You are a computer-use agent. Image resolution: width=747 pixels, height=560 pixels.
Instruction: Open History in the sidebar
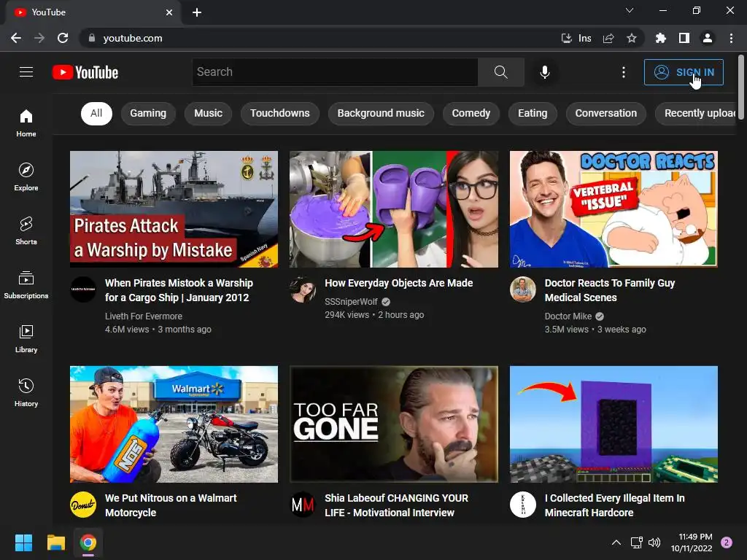(26, 392)
